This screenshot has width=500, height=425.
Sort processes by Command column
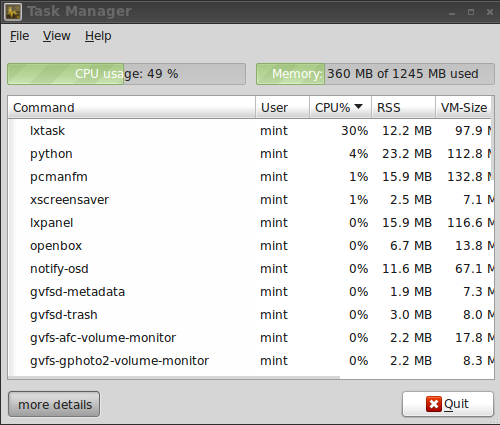(x=132, y=107)
